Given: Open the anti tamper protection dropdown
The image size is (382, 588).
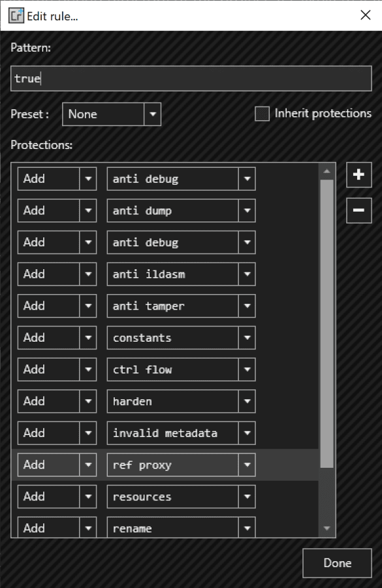Looking at the screenshot, I should click(x=247, y=306).
